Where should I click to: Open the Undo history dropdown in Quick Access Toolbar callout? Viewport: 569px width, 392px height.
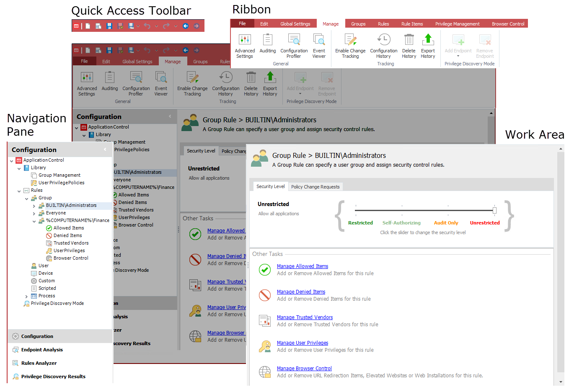pos(156,26)
